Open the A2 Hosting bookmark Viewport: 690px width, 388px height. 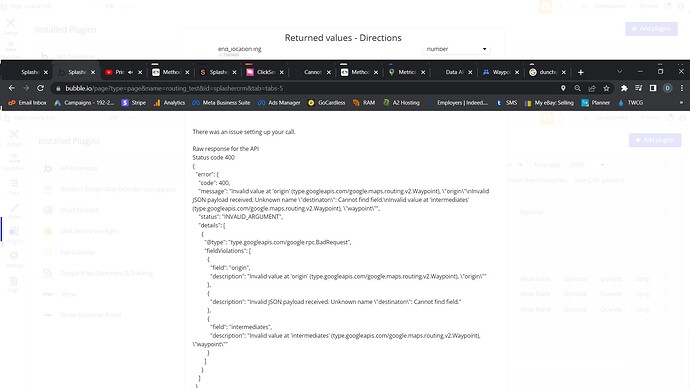click(x=401, y=102)
